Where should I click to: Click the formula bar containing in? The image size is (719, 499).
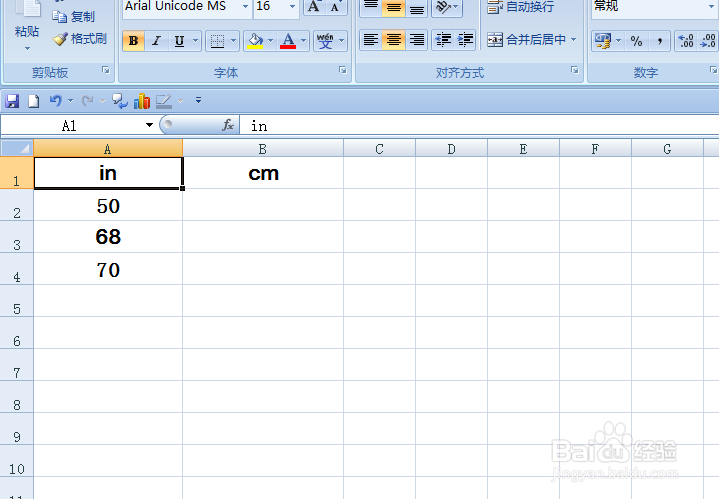pyautogui.click(x=479, y=125)
